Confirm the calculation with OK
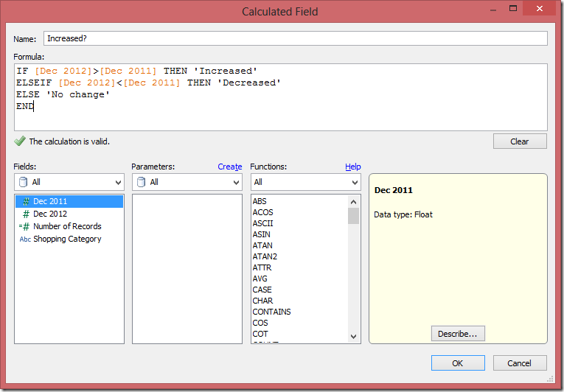The height and width of the screenshot is (392, 564). click(458, 363)
